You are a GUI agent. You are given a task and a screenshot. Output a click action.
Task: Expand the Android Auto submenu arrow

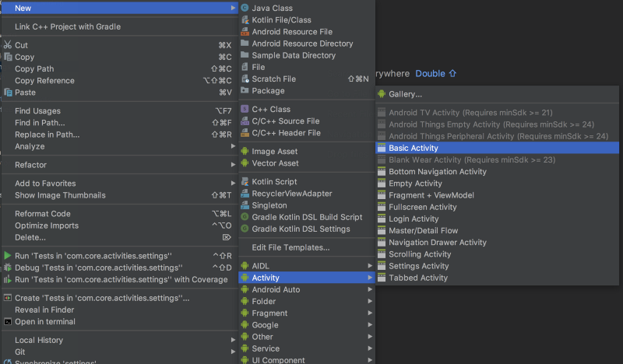(x=370, y=289)
